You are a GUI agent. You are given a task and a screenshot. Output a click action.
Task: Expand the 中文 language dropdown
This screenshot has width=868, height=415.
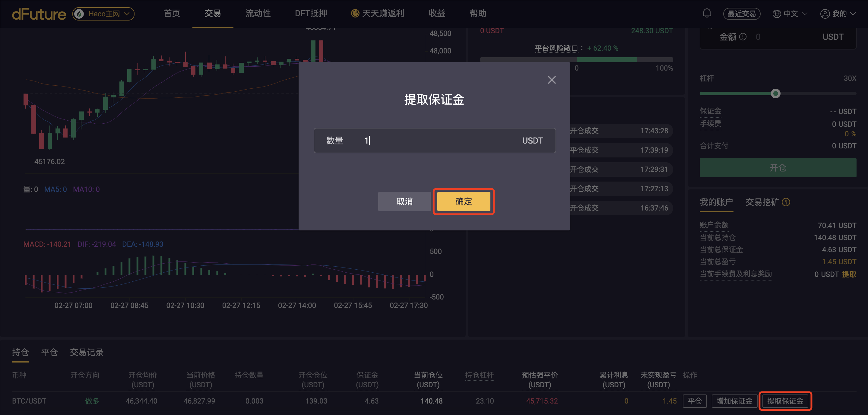point(805,14)
